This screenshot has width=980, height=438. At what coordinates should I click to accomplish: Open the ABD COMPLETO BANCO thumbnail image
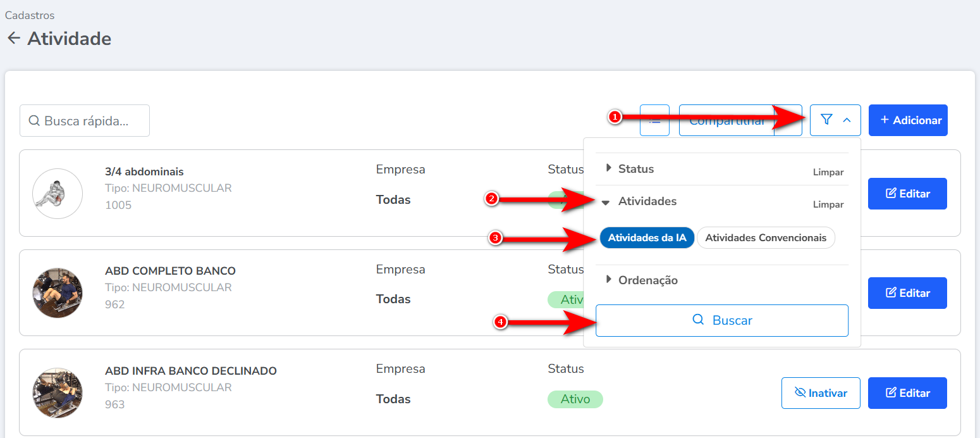pyautogui.click(x=58, y=292)
